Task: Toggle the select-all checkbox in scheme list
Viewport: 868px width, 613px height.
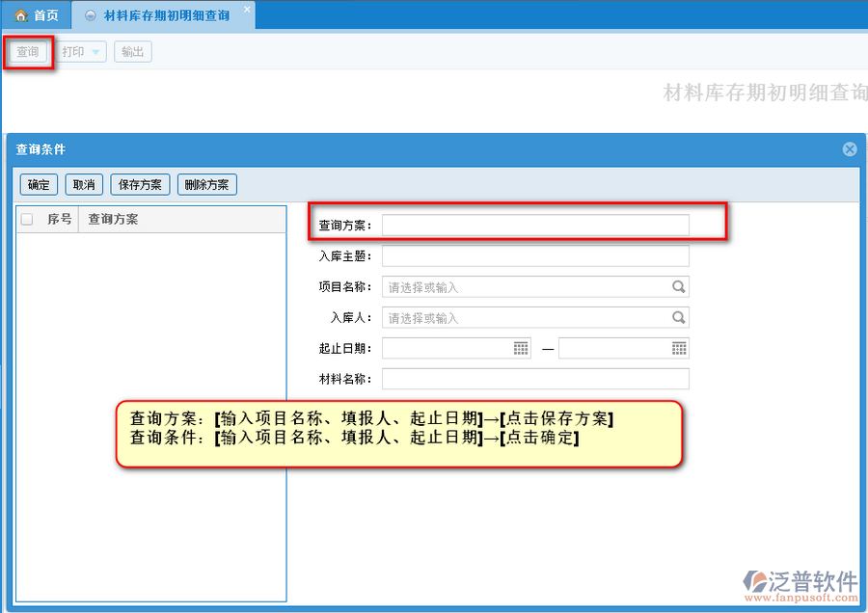Action: [27, 219]
